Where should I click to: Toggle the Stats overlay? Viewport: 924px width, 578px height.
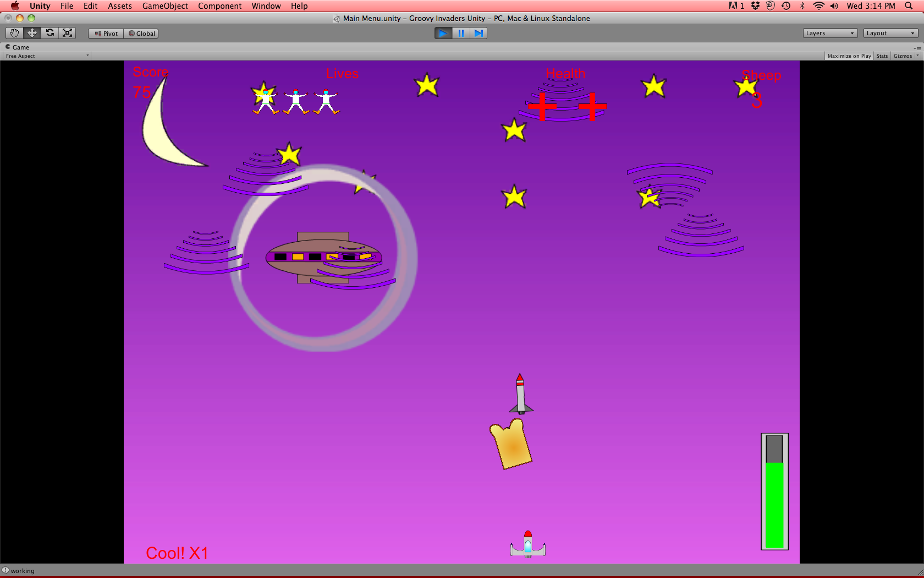click(x=882, y=56)
